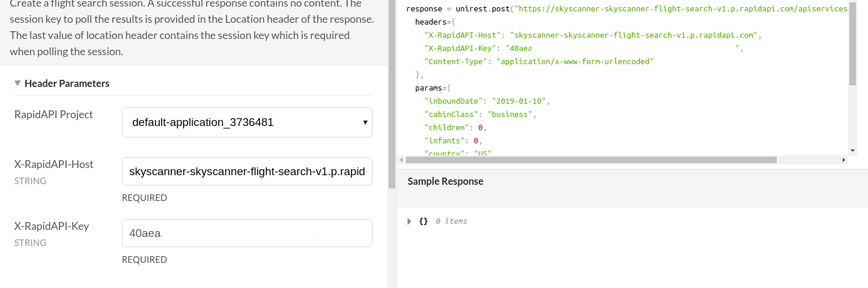
Task: Click the X-RapidAPI-Host input field
Action: 247,172
